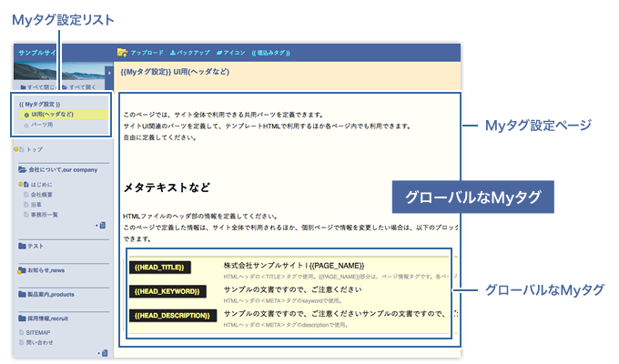This screenshot has height=364, width=619.
Task: Open the アイコン toolbar item
Action: 236,53
